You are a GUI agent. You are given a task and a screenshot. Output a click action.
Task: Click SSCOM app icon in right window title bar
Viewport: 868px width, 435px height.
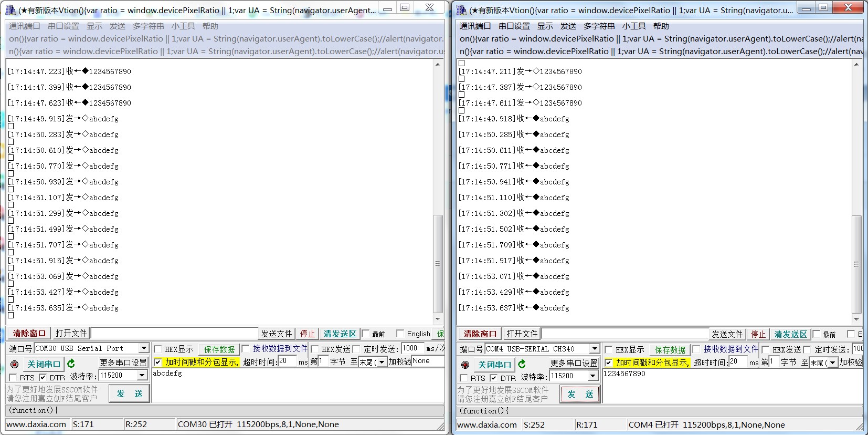click(x=461, y=9)
